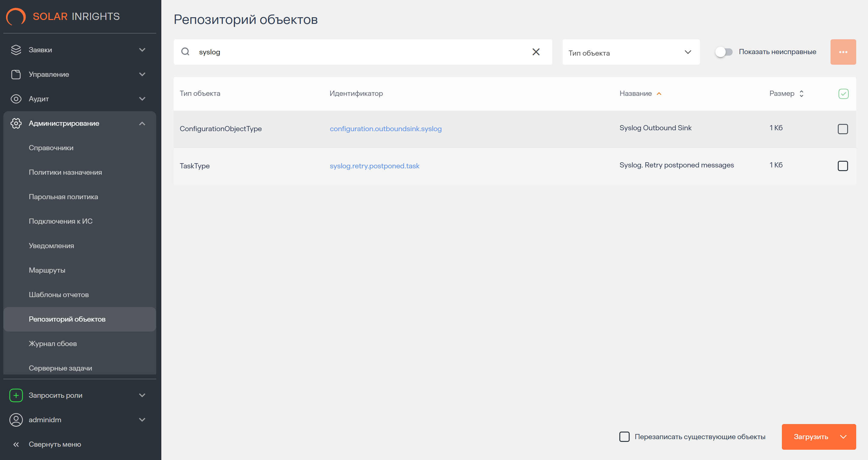Check the Syslog Retry postponed messages checkbox

(x=842, y=166)
